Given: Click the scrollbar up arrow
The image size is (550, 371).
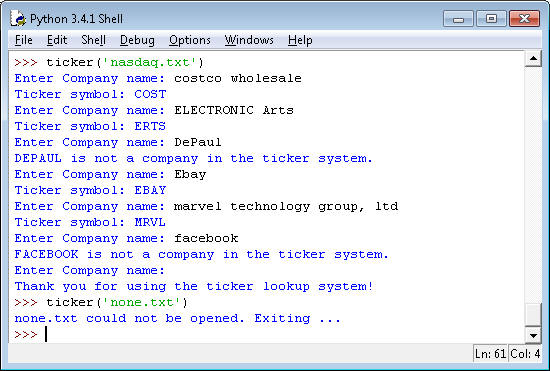Looking at the screenshot, I should (533, 59).
